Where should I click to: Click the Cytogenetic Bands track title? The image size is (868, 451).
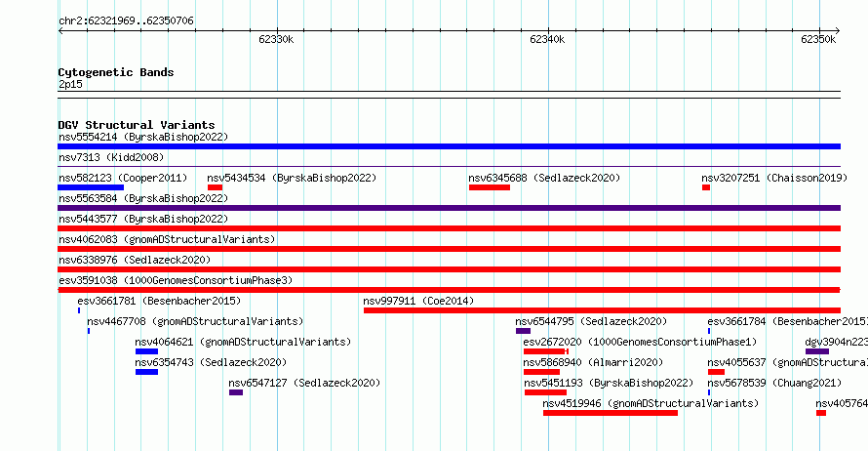(x=116, y=72)
